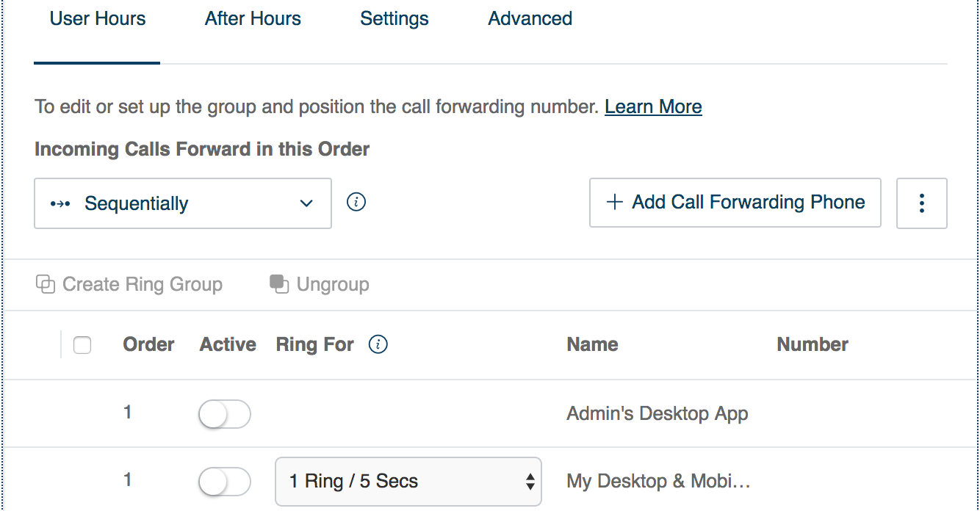The height and width of the screenshot is (511, 980).
Task: Enable the Admin's Desktop App toggle
Action: (225, 414)
